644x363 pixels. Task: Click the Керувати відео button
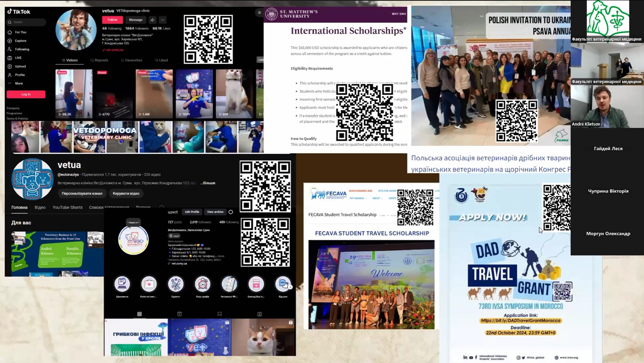(126, 193)
